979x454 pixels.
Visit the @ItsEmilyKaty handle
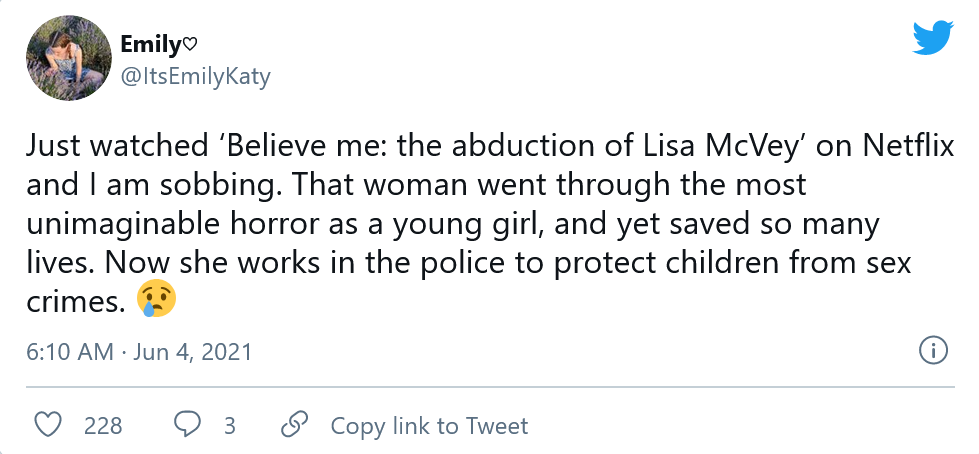(195, 77)
